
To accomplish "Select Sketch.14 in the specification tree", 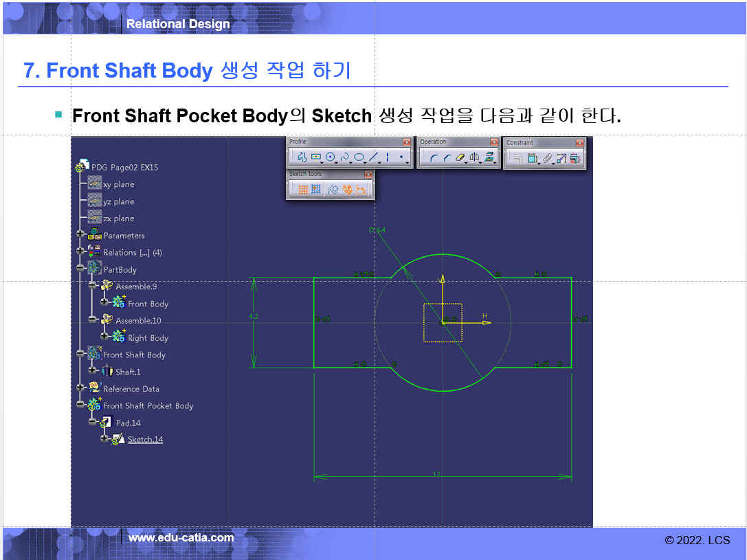I will (145, 440).
